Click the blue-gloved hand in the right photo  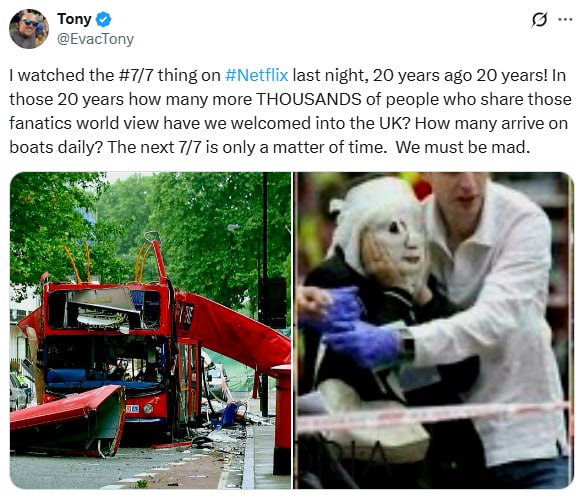coord(363,343)
